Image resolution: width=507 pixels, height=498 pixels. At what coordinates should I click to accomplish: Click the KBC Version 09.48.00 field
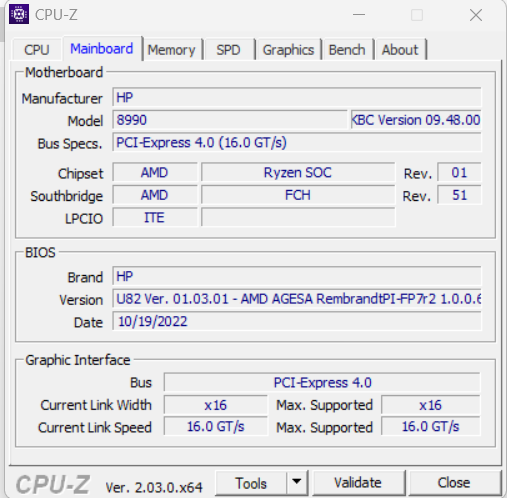coord(416,120)
